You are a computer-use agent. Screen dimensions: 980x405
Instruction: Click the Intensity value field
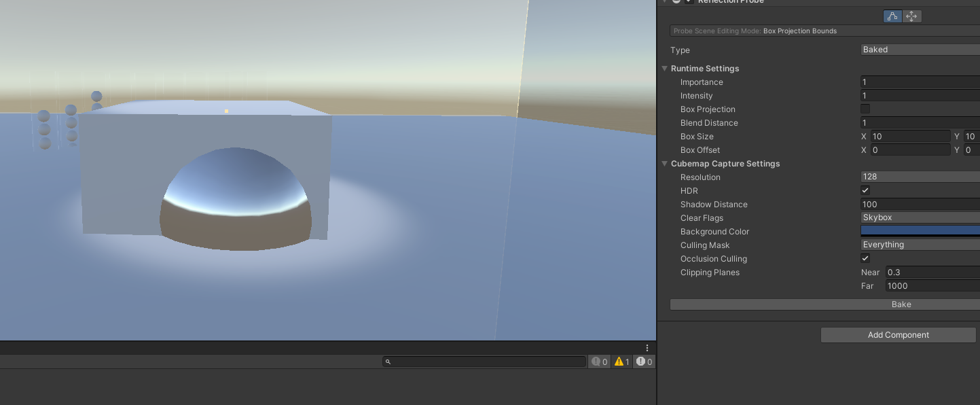[x=920, y=96]
